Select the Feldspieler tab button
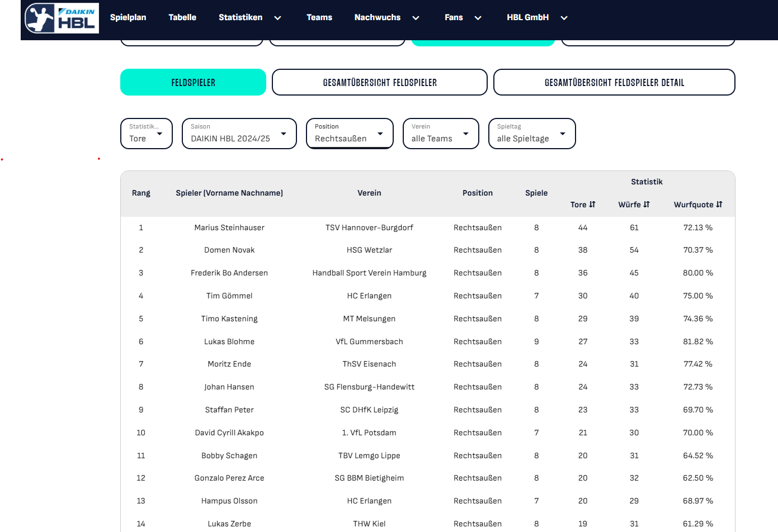The width and height of the screenshot is (778, 532). pos(193,82)
